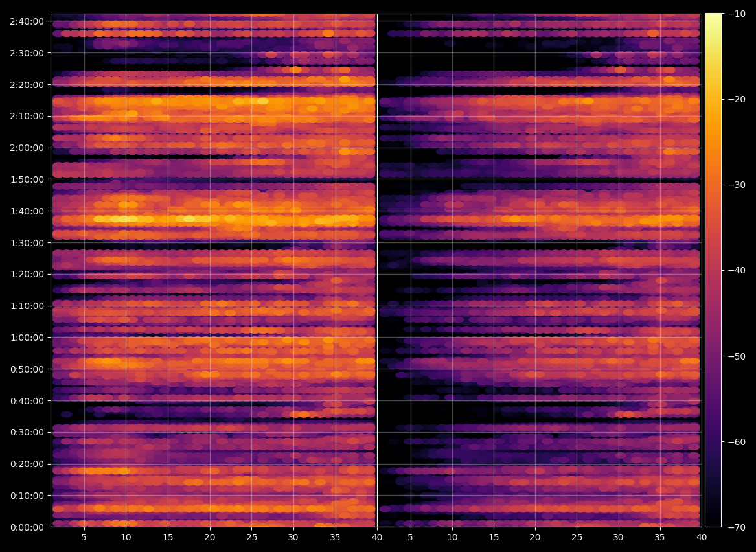Click the "10" tick under the right heatmap
The image size is (756, 552).
pos(452,537)
